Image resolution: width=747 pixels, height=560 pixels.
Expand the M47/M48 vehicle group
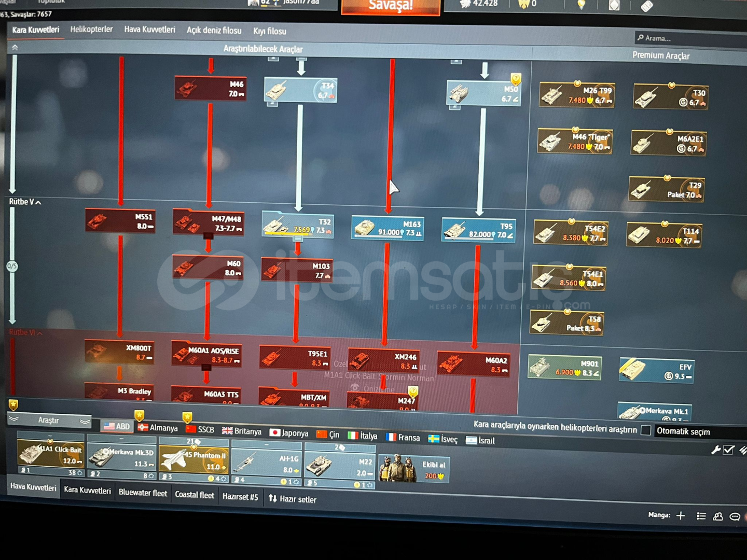coord(208,236)
